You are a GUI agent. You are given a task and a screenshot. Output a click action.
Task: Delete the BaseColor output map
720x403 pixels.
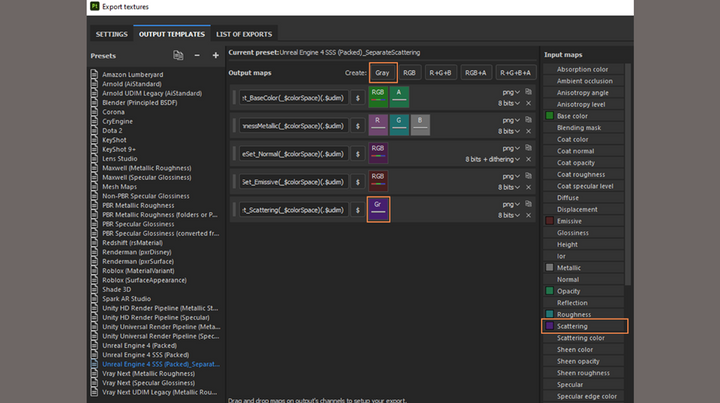point(529,103)
